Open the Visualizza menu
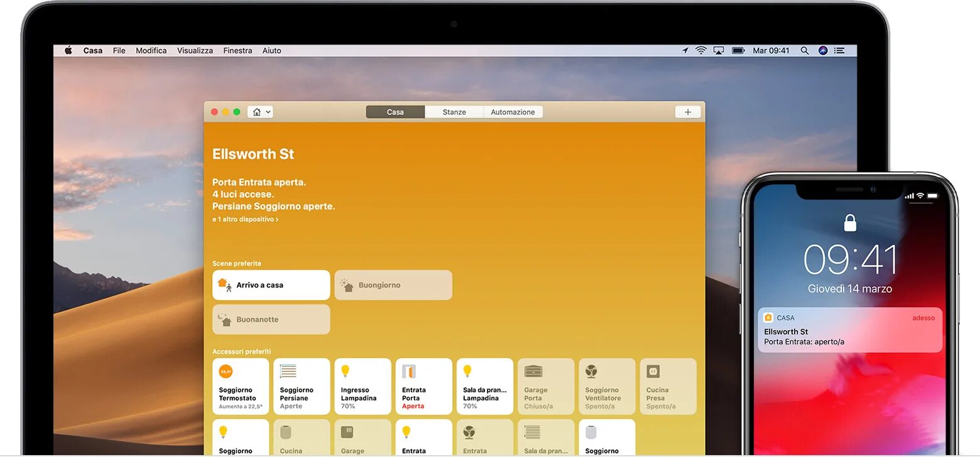Viewport: 980px width, 457px height. coord(195,50)
